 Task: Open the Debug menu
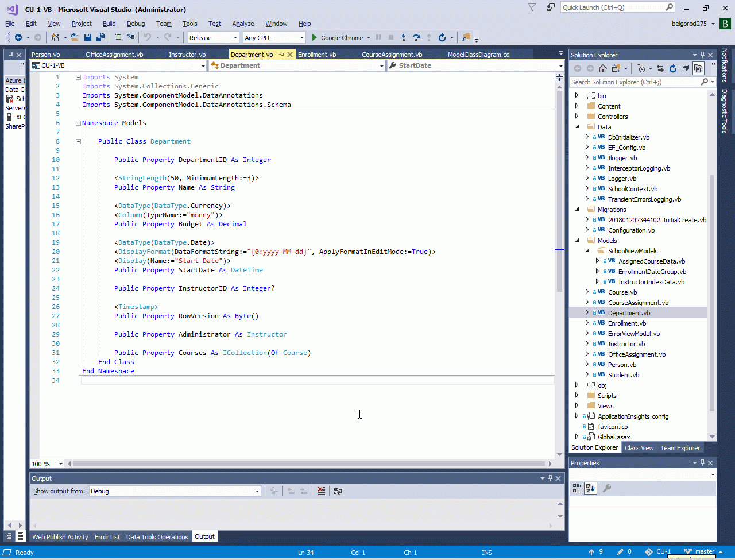[136, 24]
